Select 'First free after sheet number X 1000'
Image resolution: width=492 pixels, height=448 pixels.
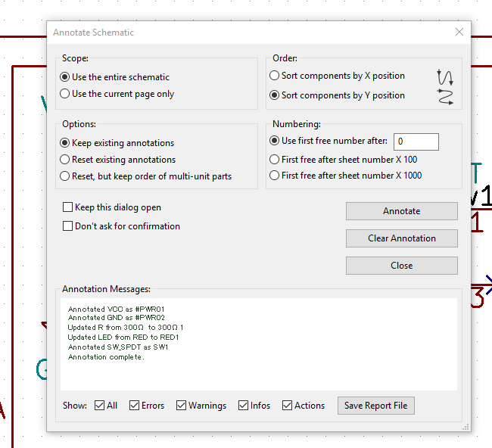click(345, 176)
